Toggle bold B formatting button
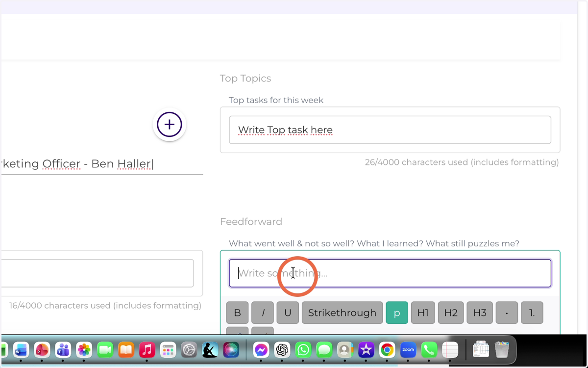 238,313
